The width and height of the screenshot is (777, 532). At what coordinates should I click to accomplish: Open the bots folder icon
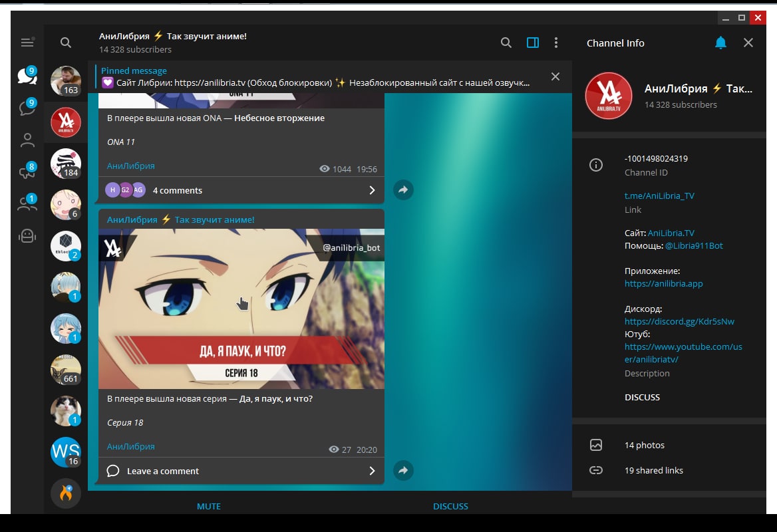pyautogui.click(x=27, y=236)
